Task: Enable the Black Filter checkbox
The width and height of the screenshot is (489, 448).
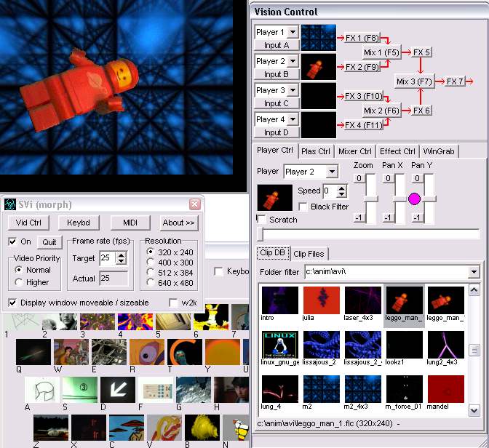Action: point(303,207)
